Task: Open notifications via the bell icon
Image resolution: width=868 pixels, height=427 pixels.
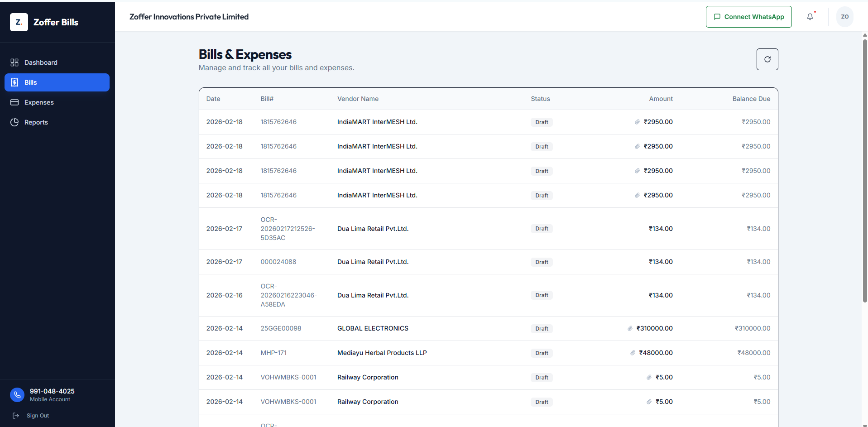Action: (810, 16)
